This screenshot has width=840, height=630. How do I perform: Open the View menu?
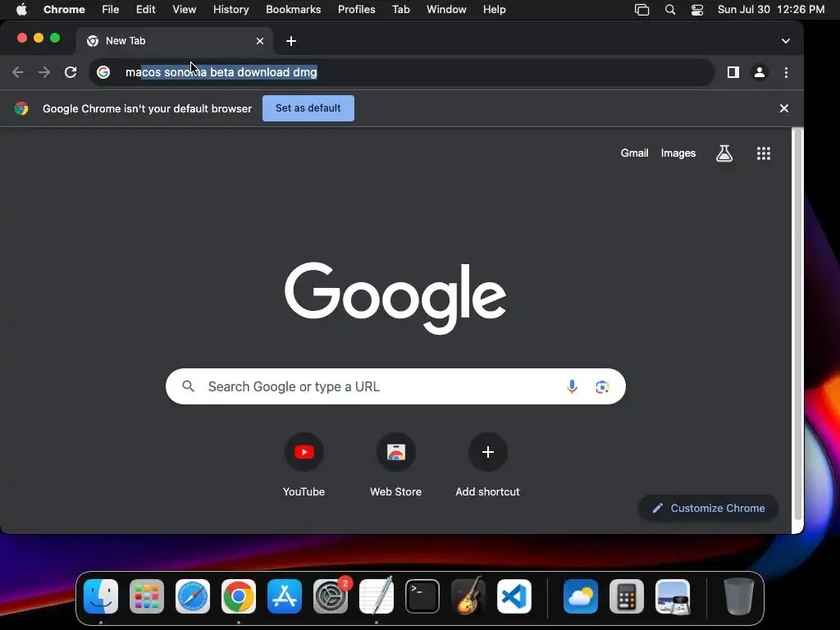[185, 10]
